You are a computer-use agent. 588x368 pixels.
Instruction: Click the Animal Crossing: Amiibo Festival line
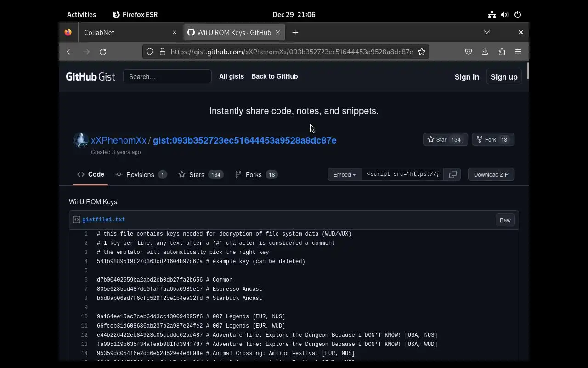coord(226,353)
